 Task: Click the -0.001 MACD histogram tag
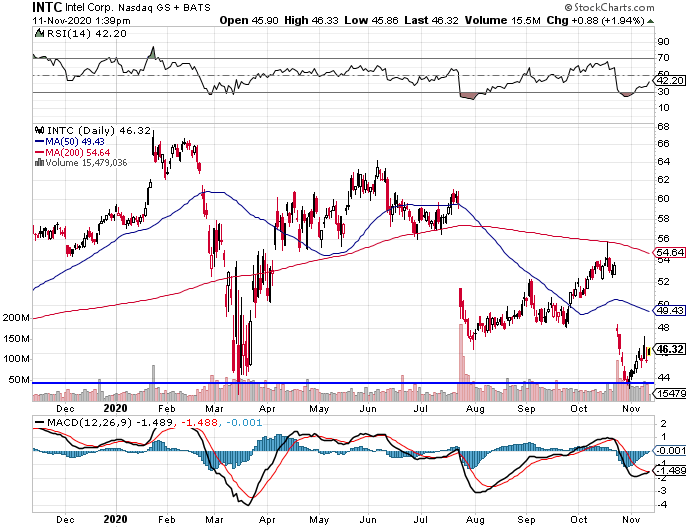pos(670,450)
